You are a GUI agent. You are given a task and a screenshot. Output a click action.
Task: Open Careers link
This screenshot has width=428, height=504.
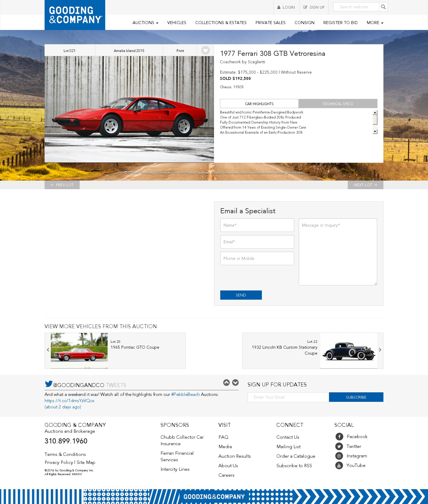click(226, 475)
